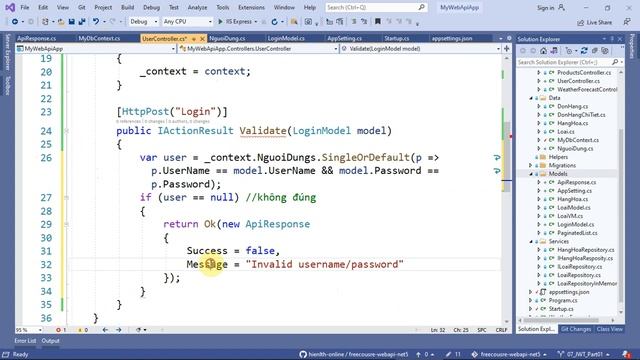Pin the UserController.cs tab

193,39
